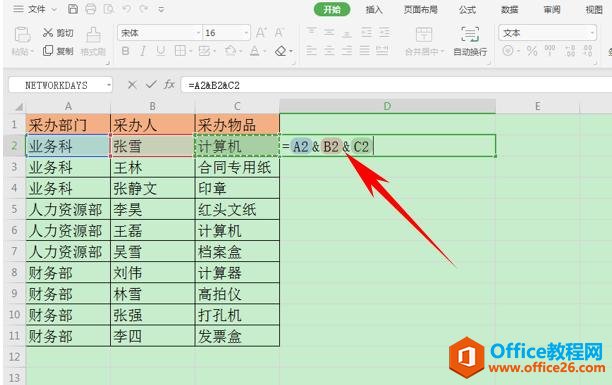The image size is (612, 385).
Task: Click the fill color bucket icon
Action: point(230,51)
